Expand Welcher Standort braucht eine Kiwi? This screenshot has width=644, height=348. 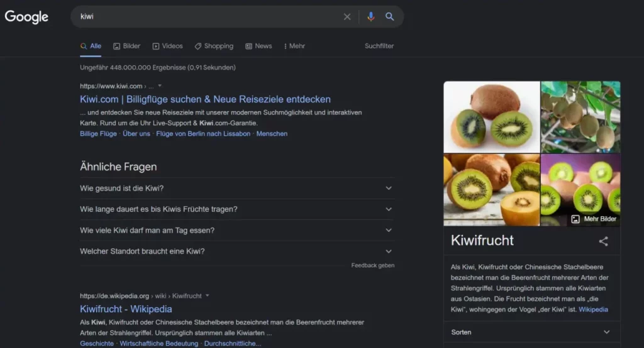click(x=237, y=251)
